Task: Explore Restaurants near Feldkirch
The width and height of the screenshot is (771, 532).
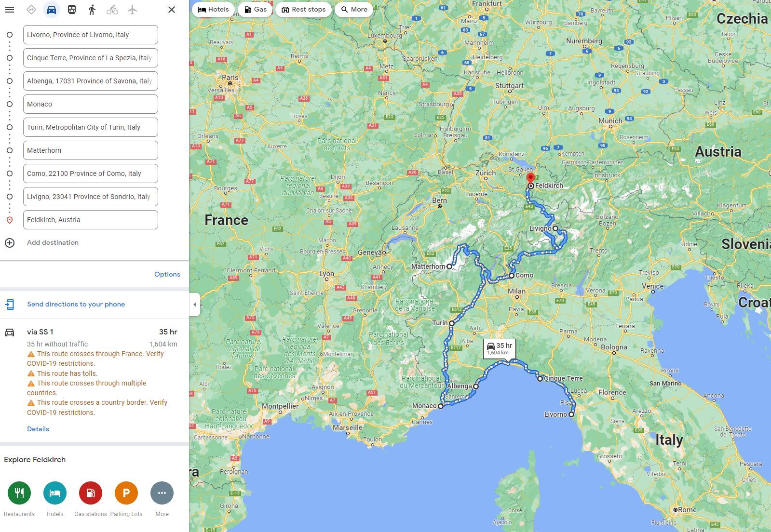Action: point(19,493)
